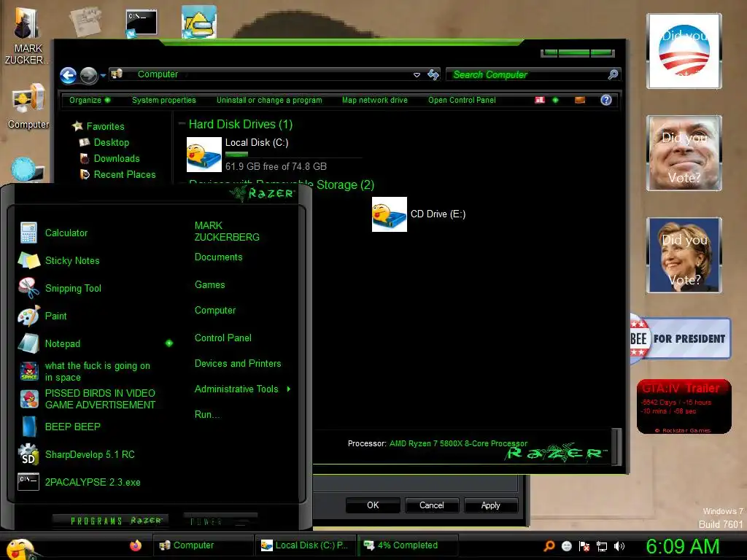
Task: Click the smiley Start orb button
Action: (x=20, y=548)
